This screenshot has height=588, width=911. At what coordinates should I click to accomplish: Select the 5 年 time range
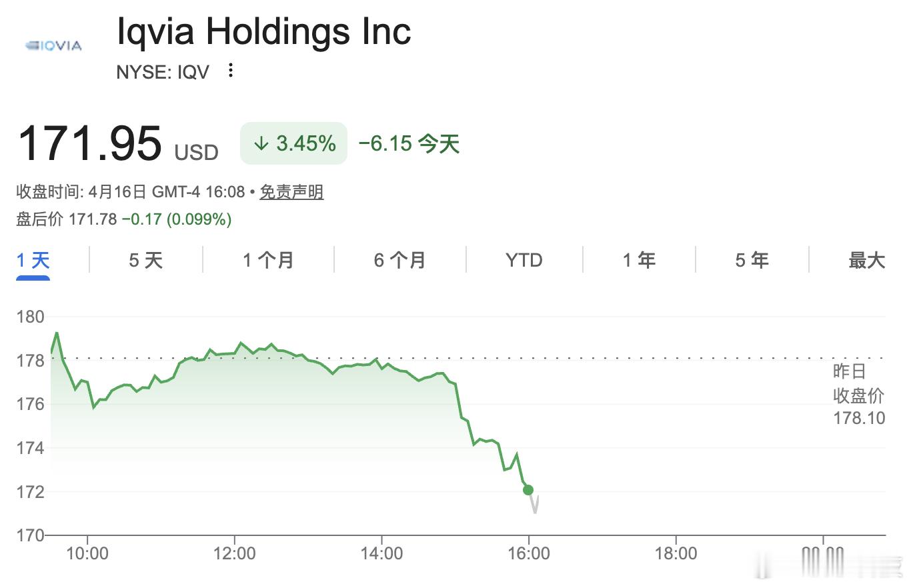coord(752,260)
